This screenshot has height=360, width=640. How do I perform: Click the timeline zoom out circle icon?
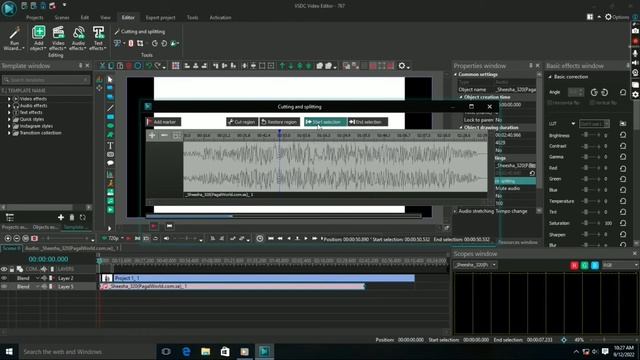[17, 238]
